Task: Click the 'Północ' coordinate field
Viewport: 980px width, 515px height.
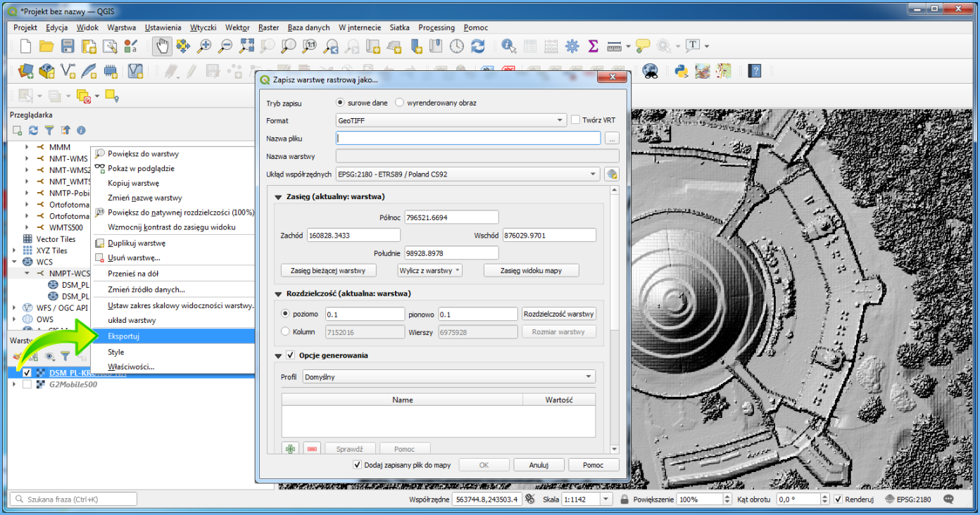Action: 451,217
